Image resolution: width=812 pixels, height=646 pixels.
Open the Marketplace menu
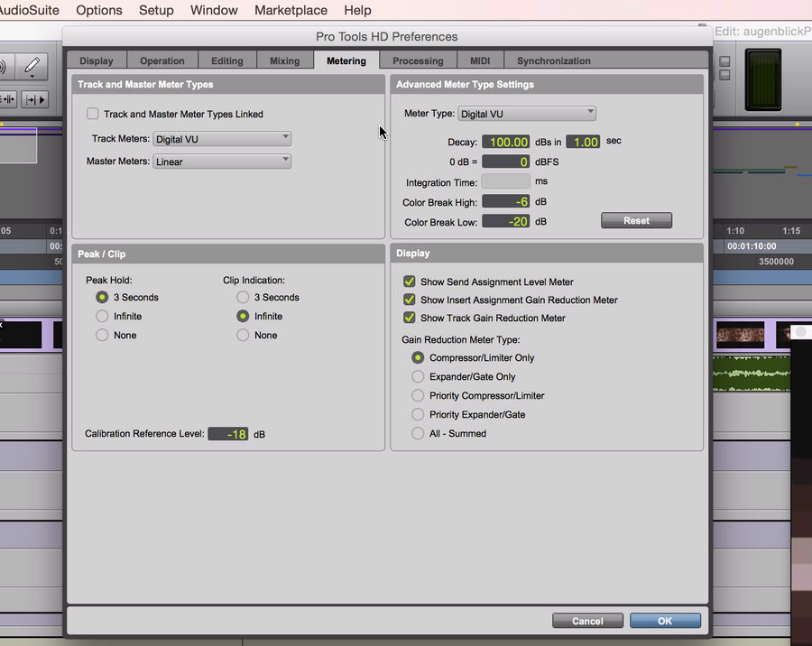pos(291,11)
